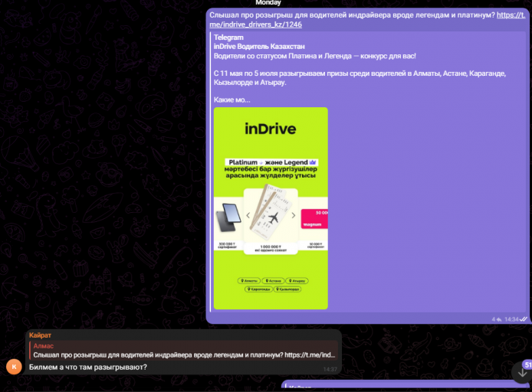Click the timestamp 14:37 on Кайрат's message
Image resolution: width=532 pixels, height=392 pixels.
330,369
